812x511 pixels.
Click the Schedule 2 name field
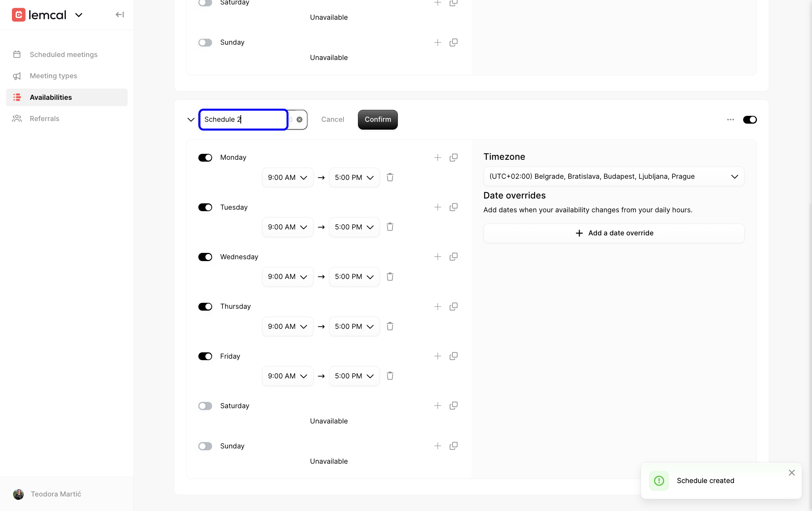243,119
